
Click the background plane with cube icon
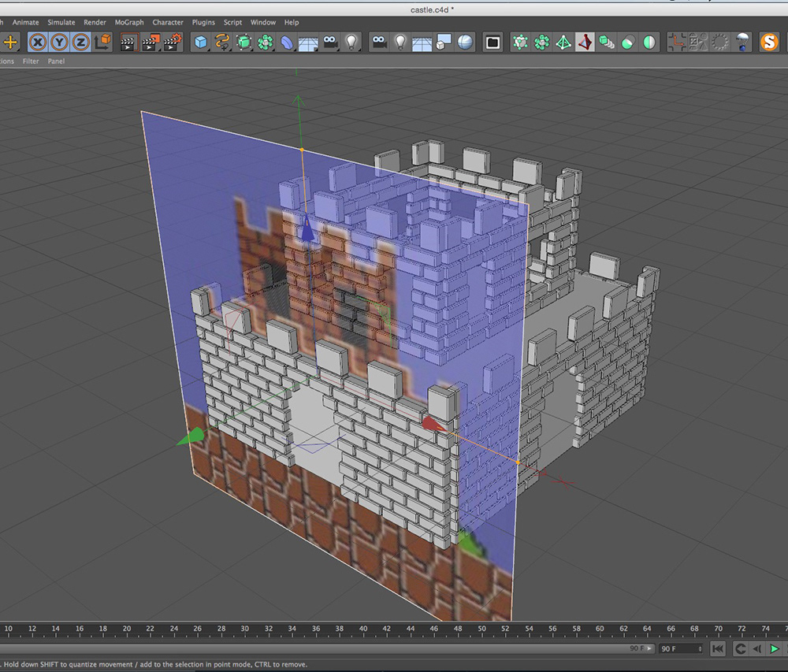[x=443, y=43]
